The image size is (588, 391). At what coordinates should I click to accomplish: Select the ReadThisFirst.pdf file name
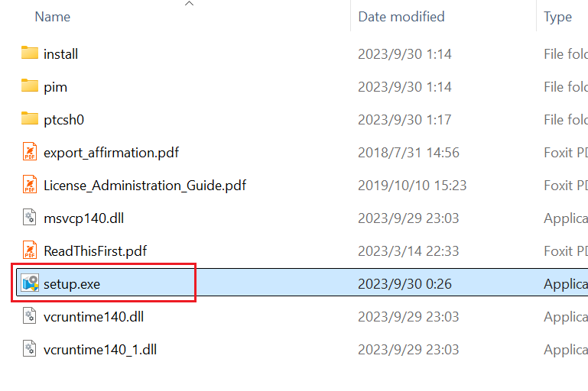95,250
